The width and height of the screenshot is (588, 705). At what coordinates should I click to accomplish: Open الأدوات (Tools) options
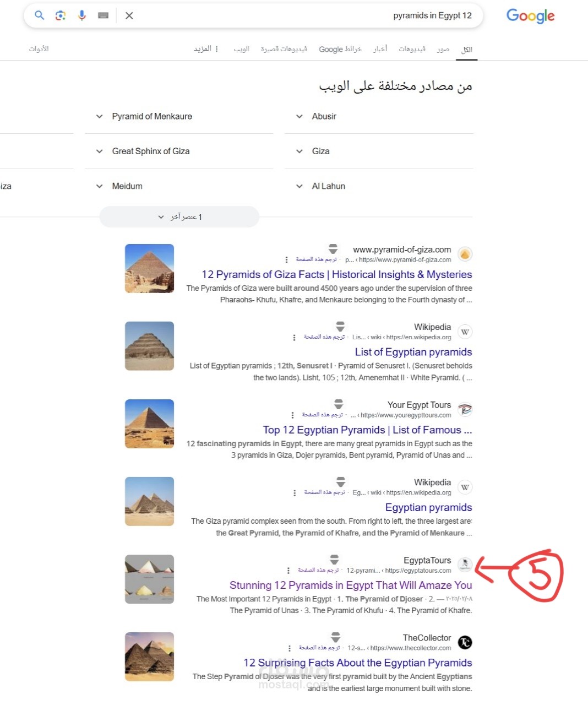[39, 49]
